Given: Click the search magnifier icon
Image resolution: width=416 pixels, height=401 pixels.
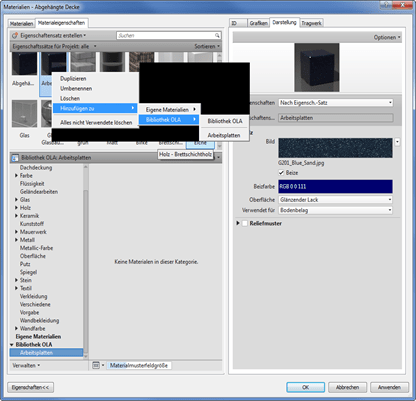Looking at the screenshot, I should point(217,35).
